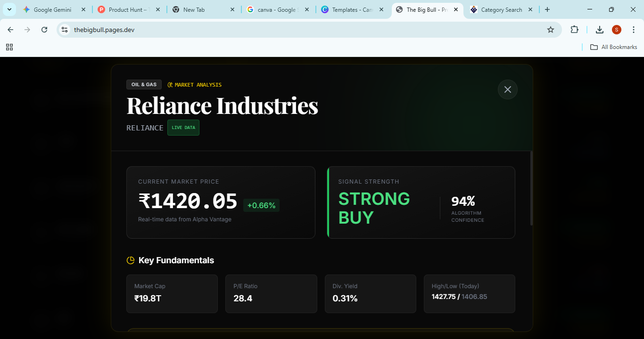Switch to the Category Search tab
The image size is (644, 339).
[x=501, y=9]
